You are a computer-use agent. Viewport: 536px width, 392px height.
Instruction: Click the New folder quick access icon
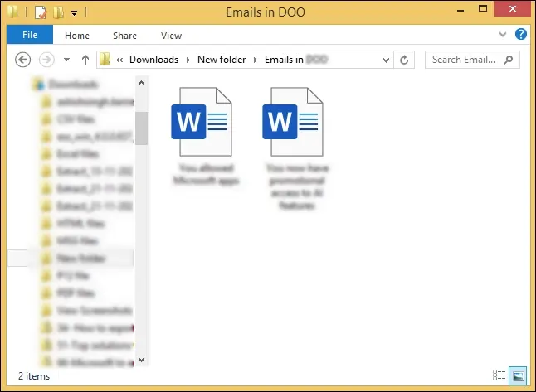tap(58, 12)
